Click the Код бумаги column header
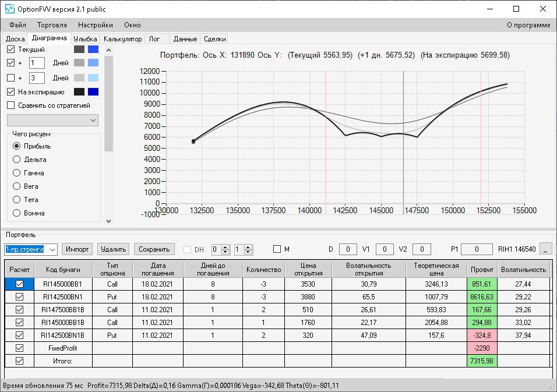The height and width of the screenshot is (392, 557). click(64, 270)
